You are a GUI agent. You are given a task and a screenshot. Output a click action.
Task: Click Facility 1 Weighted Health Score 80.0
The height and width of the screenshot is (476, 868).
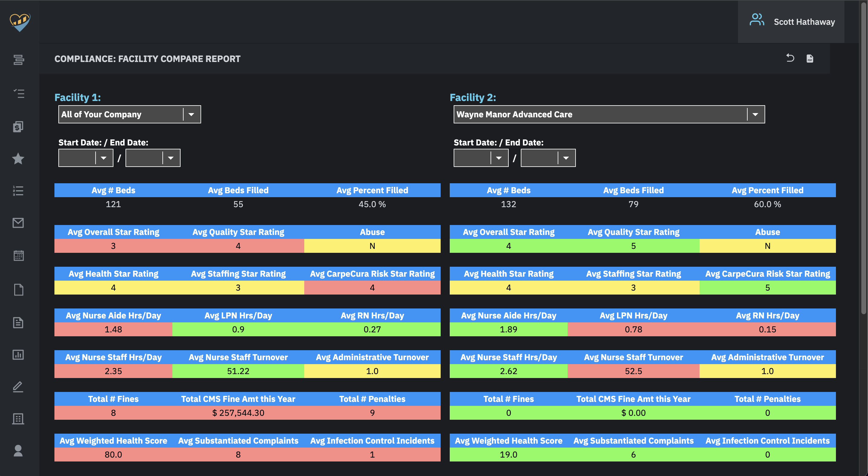click(113, 455)
